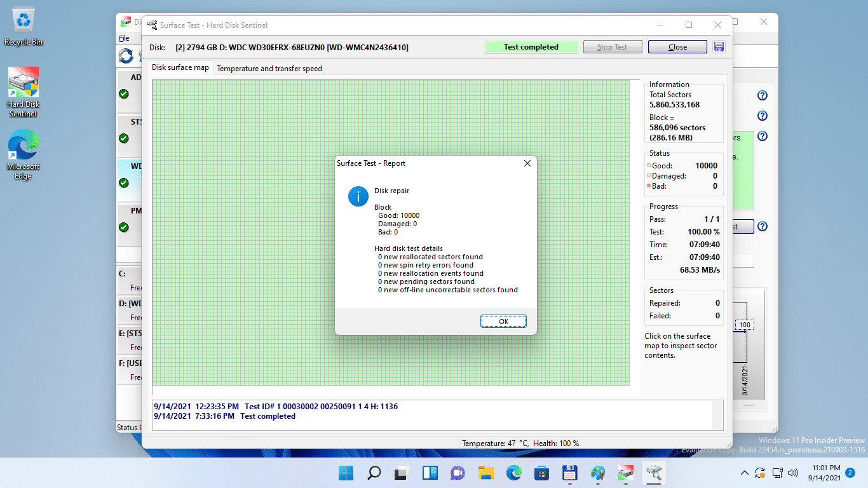Screen dimensions: 868x488
Task: Click the Stop Test button
Action: tap(612, 47)
